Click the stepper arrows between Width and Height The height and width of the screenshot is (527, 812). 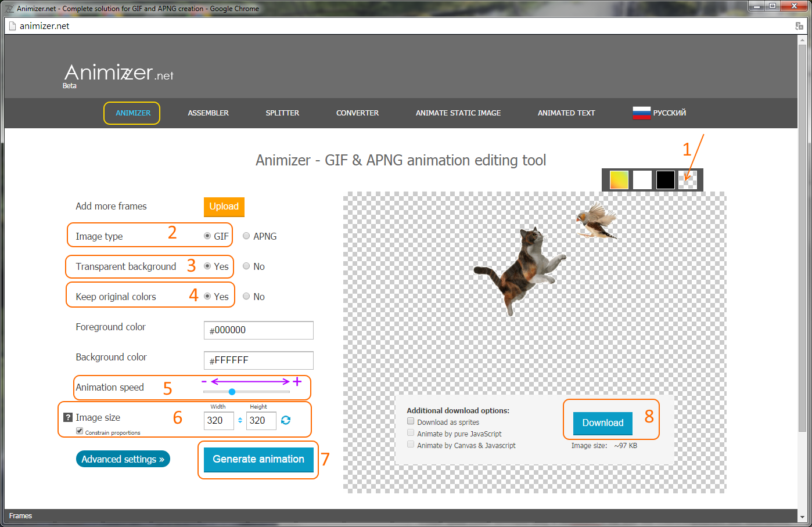(x=240, y=420)
